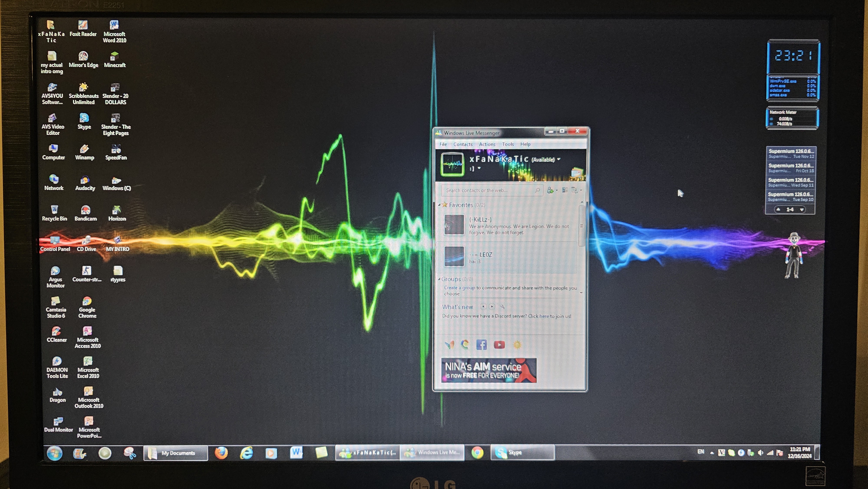Open the Supermium feed entry dated Tue Nov 12
This screenshot has width=868, height=489.
click(791, 154)
